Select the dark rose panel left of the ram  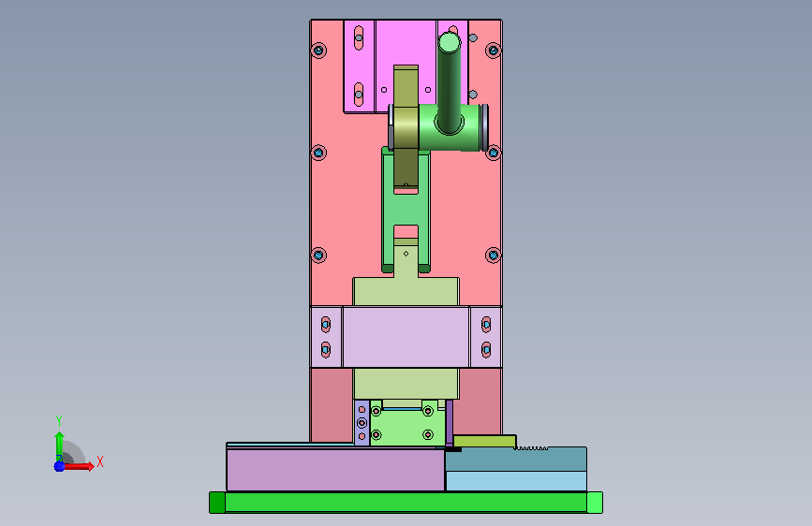pos(332,405)
